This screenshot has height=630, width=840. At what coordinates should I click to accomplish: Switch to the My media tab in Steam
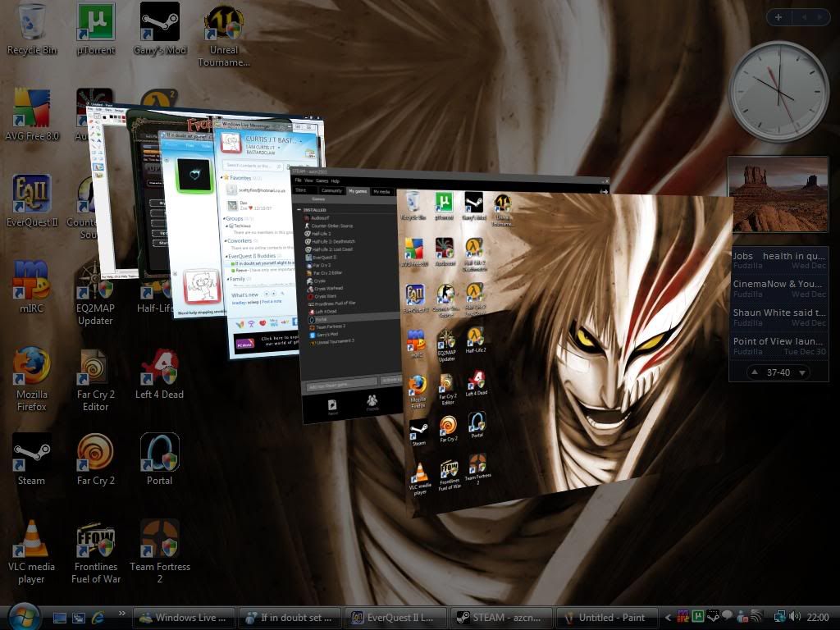pos(381,192)
